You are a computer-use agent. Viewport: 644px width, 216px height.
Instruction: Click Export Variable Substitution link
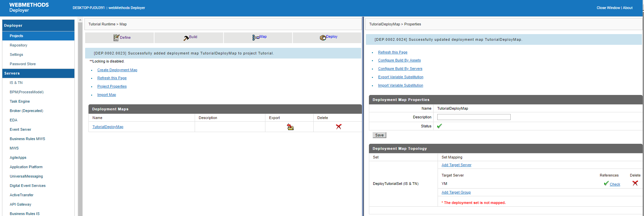tap(401, 77)
